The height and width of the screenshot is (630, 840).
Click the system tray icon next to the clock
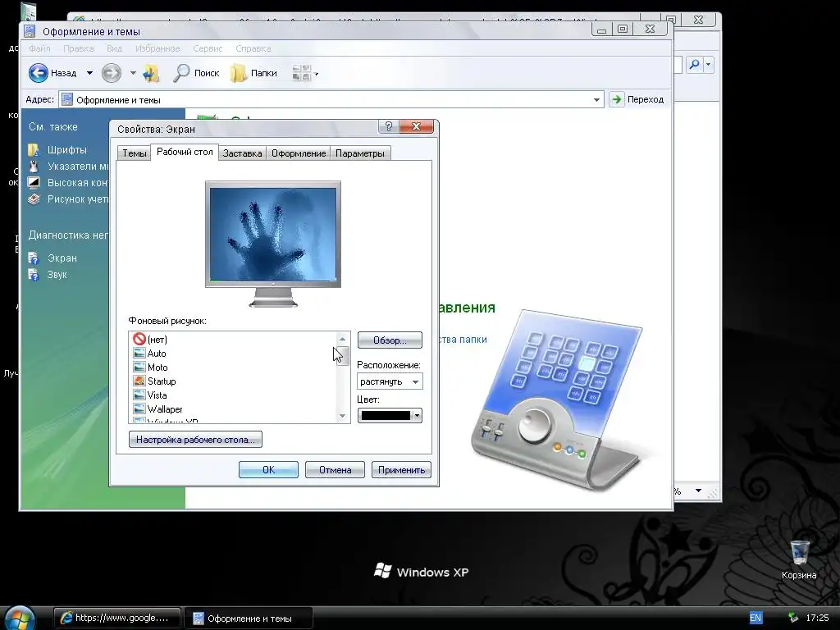pyautogui.click(x=793, y=618)
